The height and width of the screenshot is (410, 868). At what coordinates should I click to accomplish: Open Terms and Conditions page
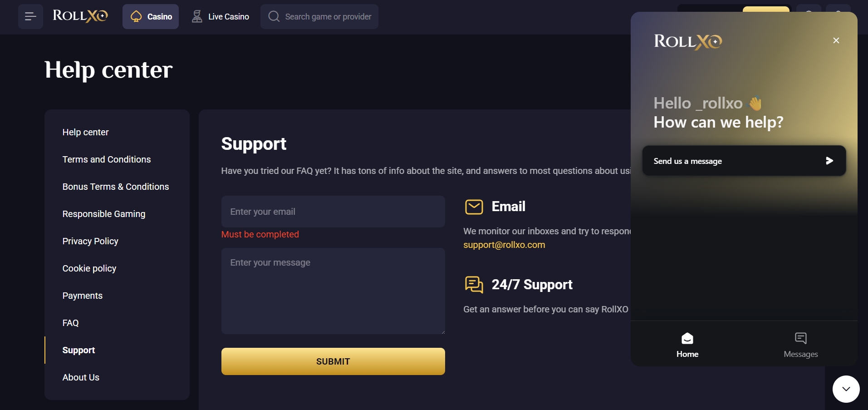107,159
